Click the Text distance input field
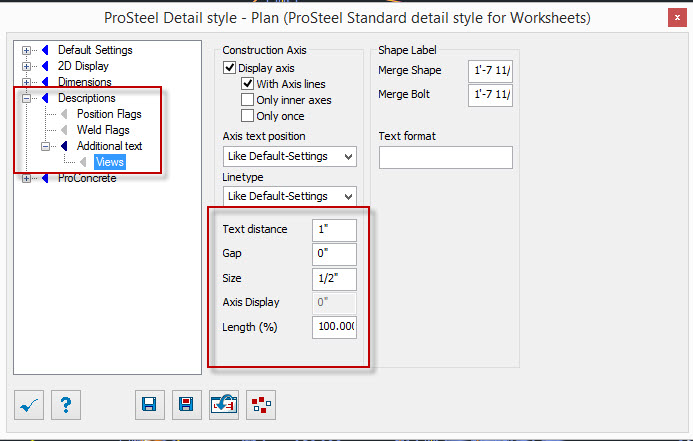 (x=334, y=230)
